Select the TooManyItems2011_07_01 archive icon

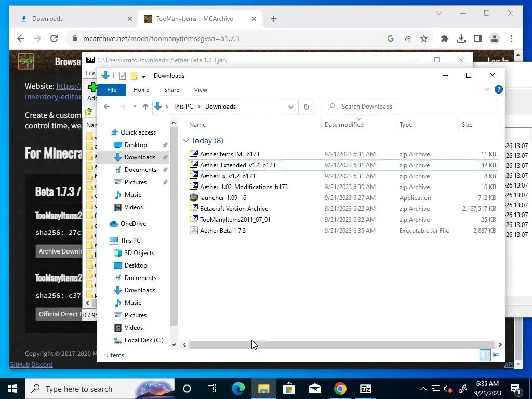(194, 219)
